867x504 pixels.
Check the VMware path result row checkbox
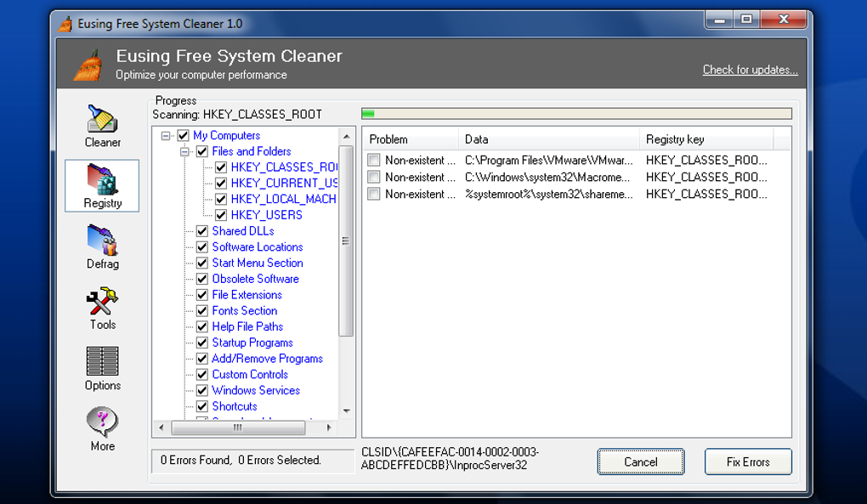tap(374, 161)
